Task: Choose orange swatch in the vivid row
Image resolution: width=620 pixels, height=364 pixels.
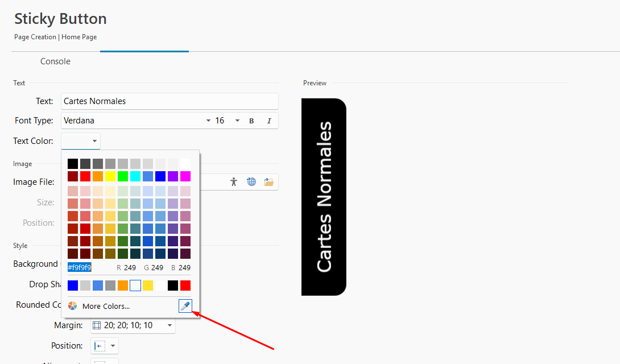Action: (x=98, y=176)
